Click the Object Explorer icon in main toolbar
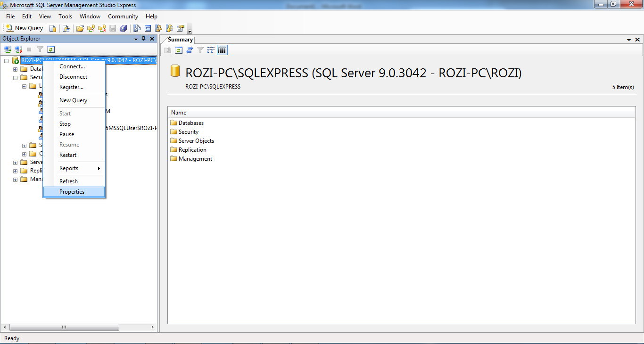The height and width of the screenshot is (344, 644). 158,28
